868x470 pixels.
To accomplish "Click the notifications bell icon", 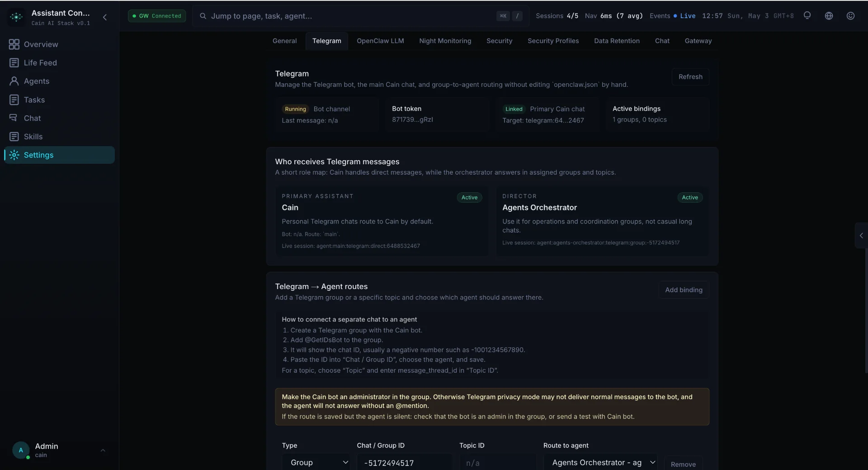I will point(807,16).
